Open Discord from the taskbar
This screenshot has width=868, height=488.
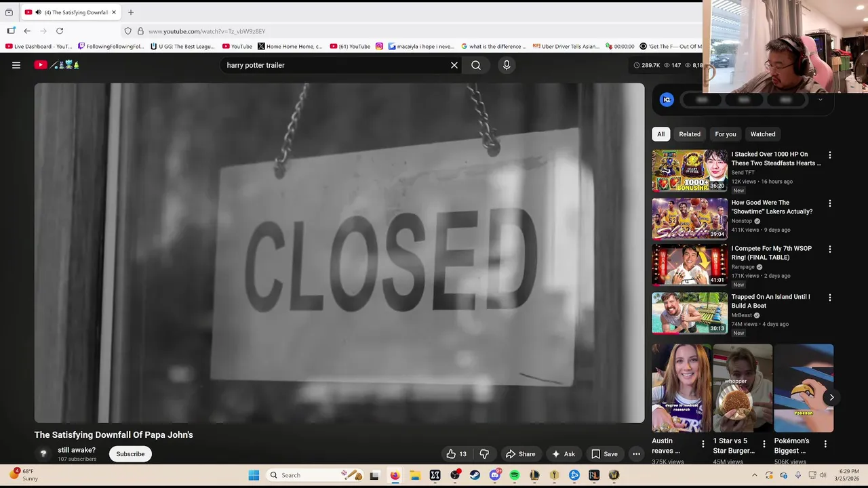pyautogui.click(x=495, y=475)
